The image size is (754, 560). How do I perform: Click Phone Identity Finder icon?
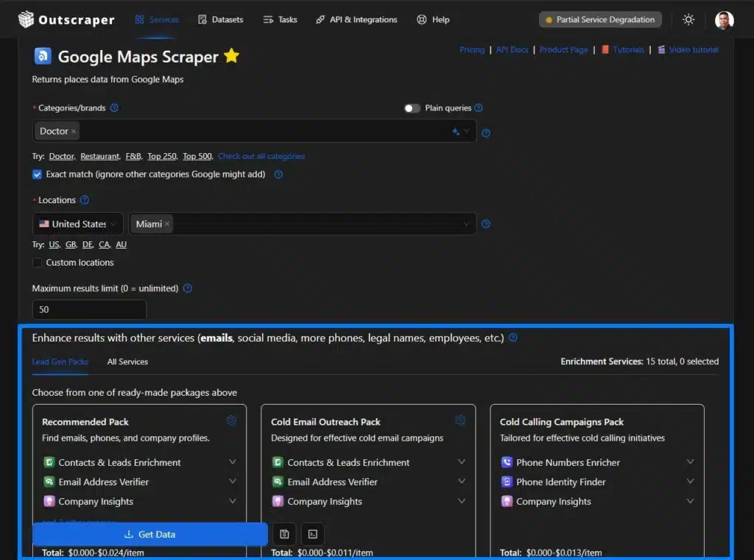coord(507,482)
